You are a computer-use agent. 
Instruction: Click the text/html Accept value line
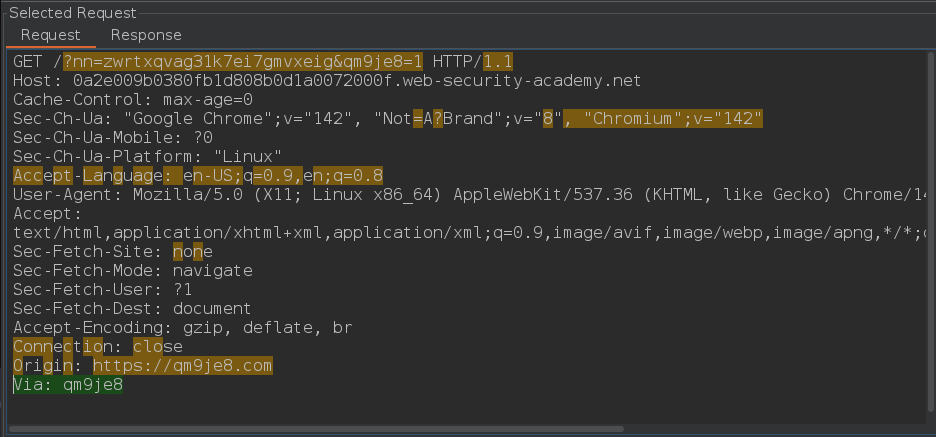pos(400,233)
